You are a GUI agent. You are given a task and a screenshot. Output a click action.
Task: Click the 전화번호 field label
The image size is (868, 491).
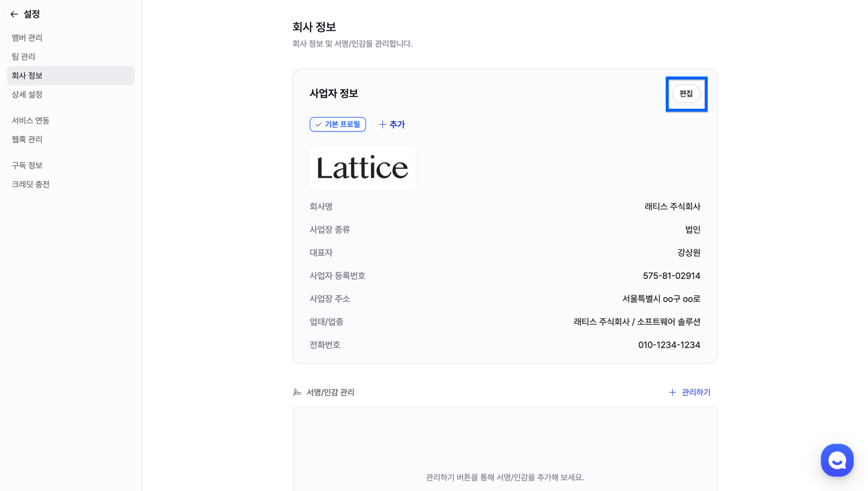325,345
